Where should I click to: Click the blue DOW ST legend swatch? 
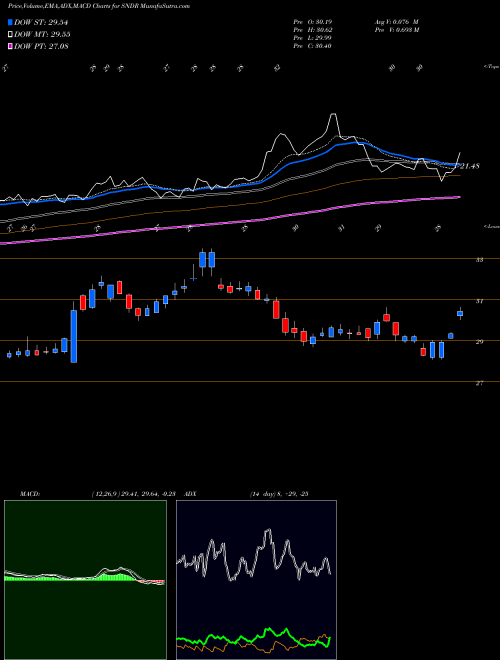click(x=11, y=22)
